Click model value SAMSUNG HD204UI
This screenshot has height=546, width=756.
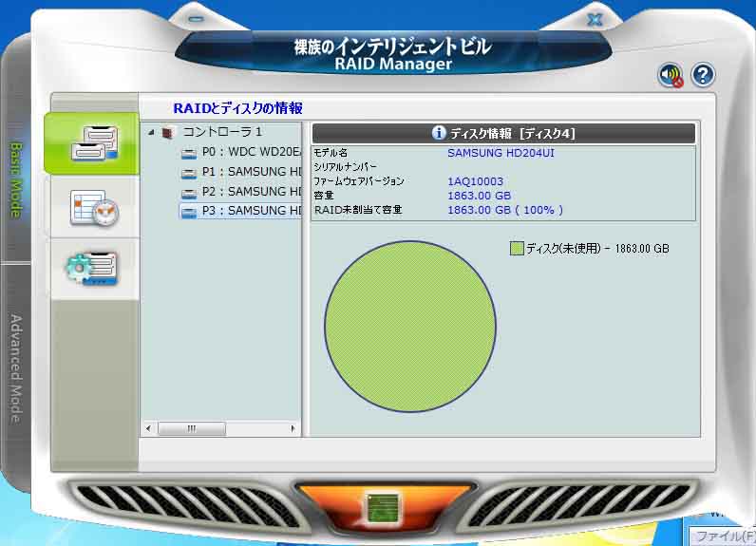pyautogui.click(x=501, y=153)
